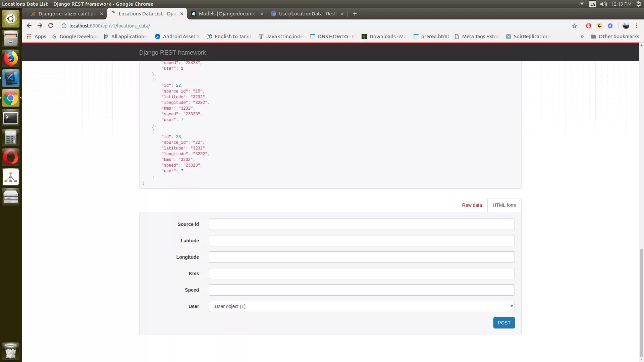The width and height of the screenshot is (644, 362).
Task: Open the Terminal from the dock
Action: tap(11, 118)
